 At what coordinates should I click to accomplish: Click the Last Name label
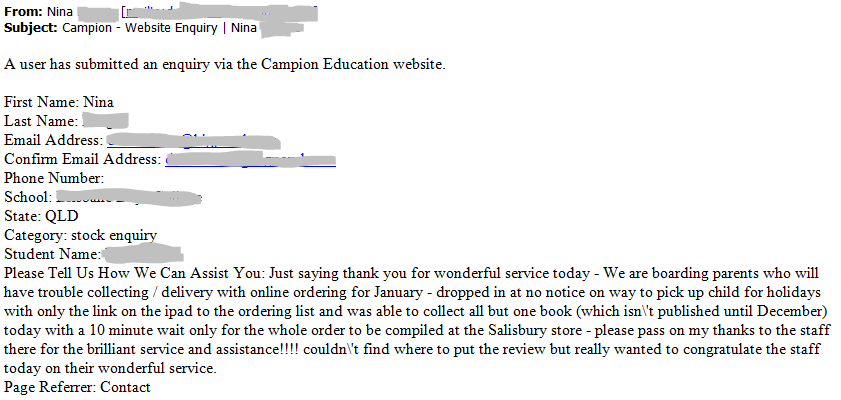click(x=41, y=122)
